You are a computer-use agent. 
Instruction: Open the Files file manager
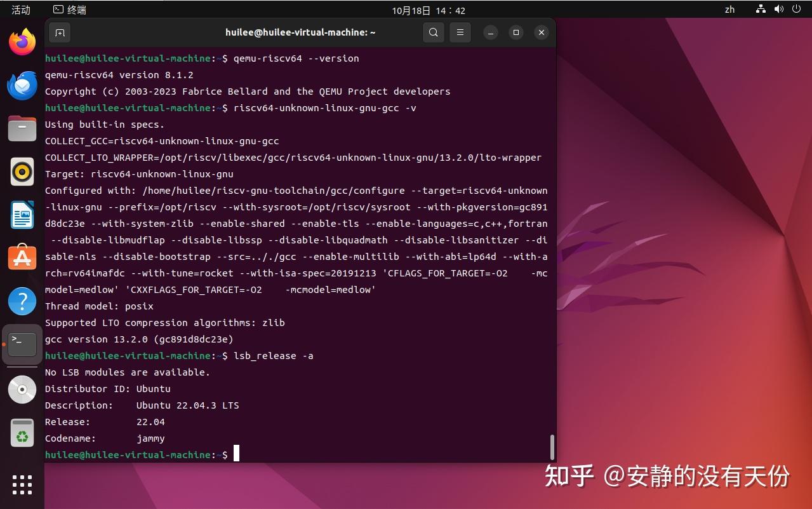pyautogui.click(x=22, y=128)
